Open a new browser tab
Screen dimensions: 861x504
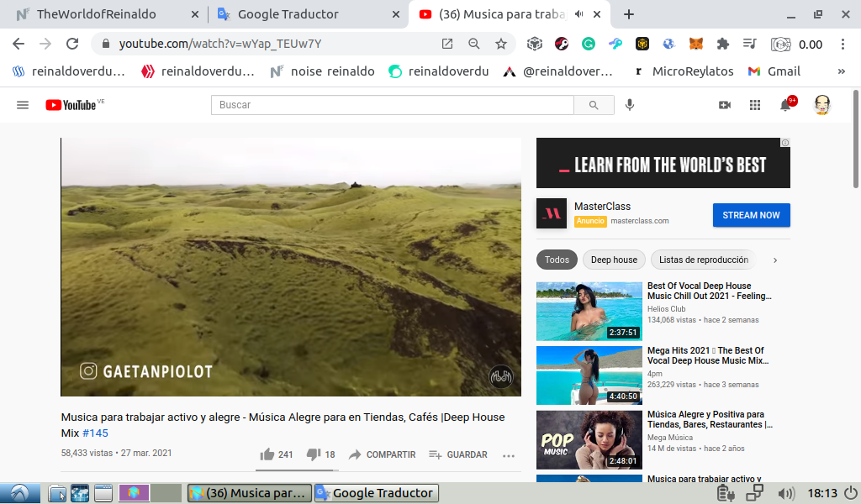coord(629,14)
